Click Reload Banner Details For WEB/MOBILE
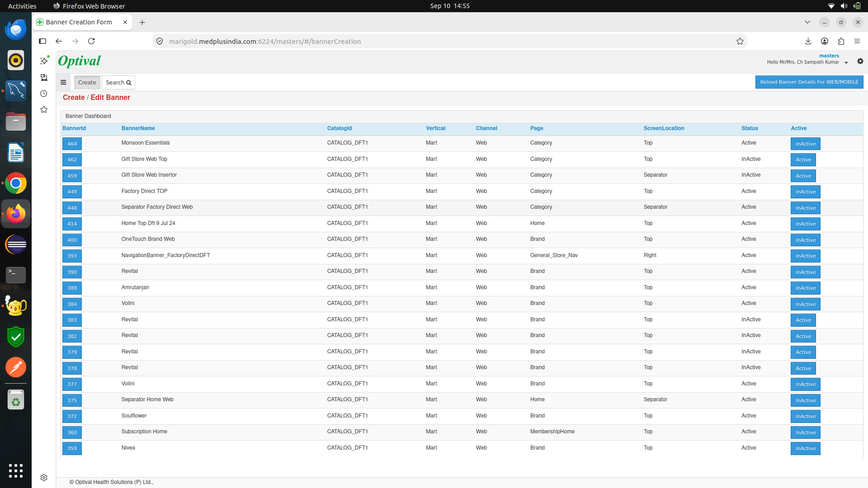Image resolution: width=868 pixels, height=488 pixels. (x=809, y=82)
